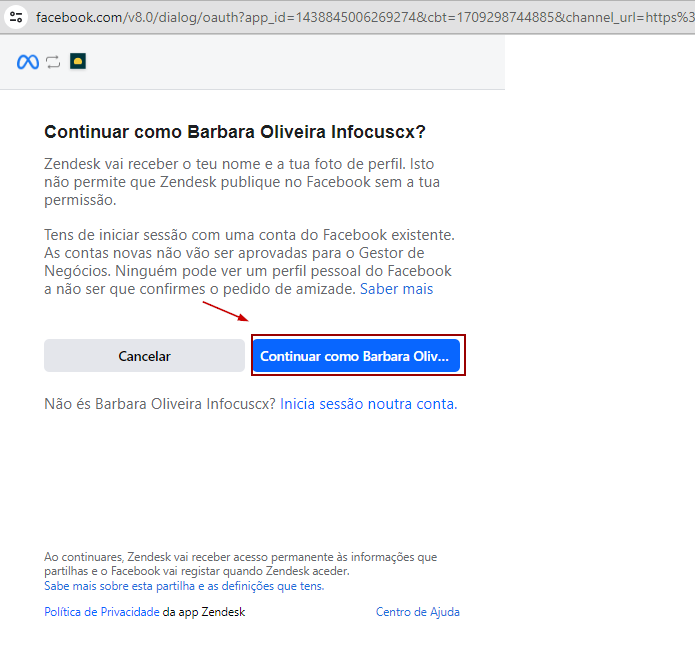
Task: Click the site information icon in address bar
Action: pos(15,17)
